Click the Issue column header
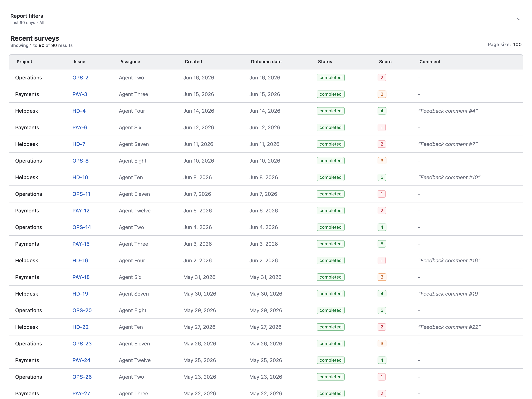This screenshot has height=399, width=532. (79, 62)
